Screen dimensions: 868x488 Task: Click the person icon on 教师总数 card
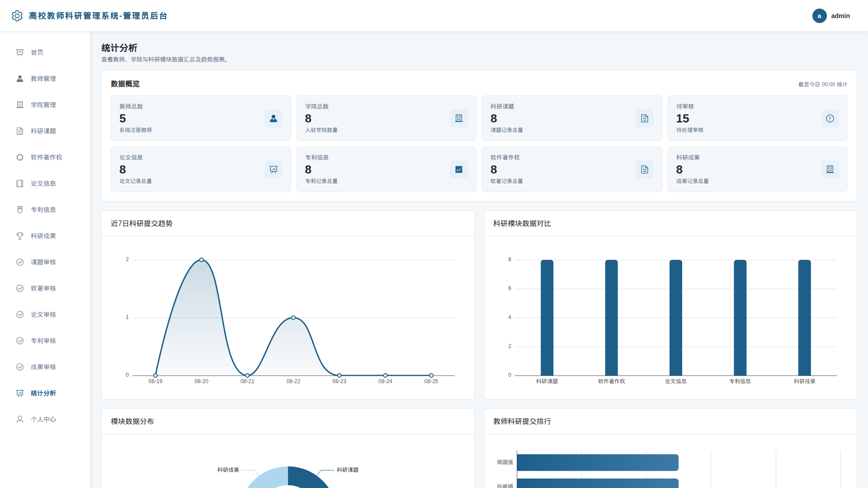click(x=274, y=118)
